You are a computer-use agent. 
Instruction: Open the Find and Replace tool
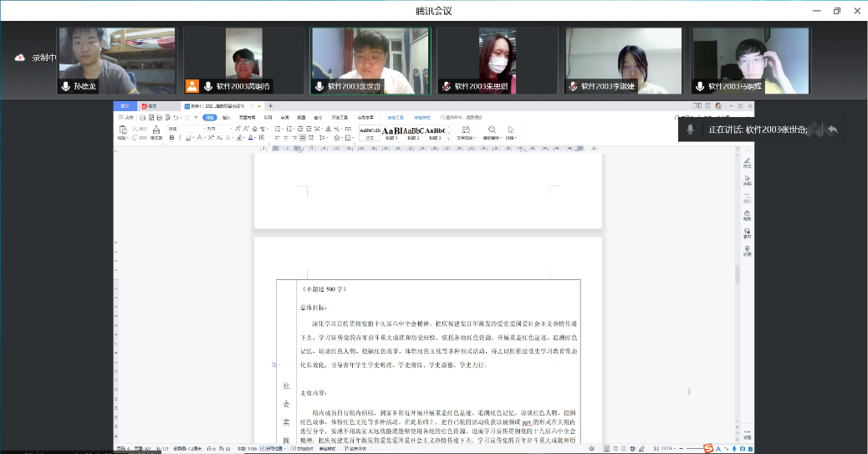(x=491, y=131)
